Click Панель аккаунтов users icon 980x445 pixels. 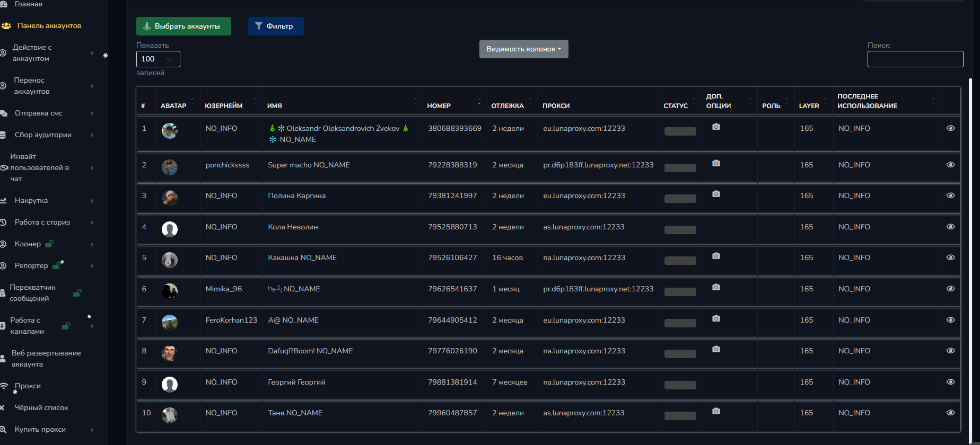point(6,25)
